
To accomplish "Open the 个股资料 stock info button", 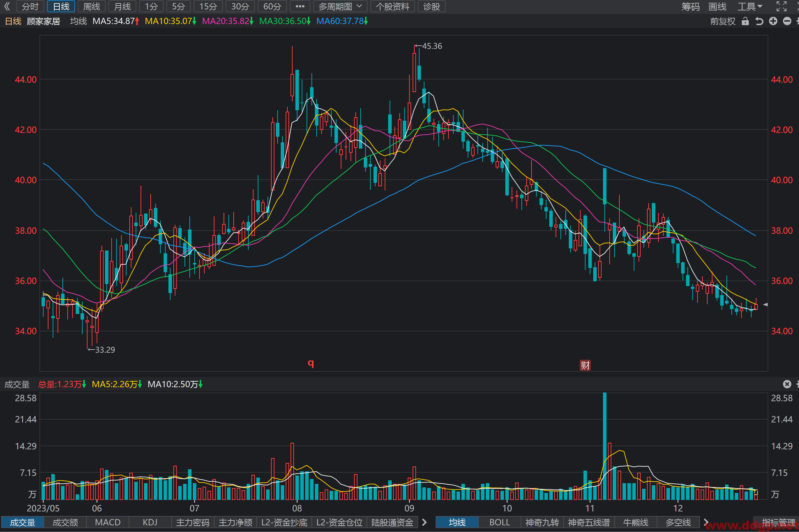I will click(393, 6).
